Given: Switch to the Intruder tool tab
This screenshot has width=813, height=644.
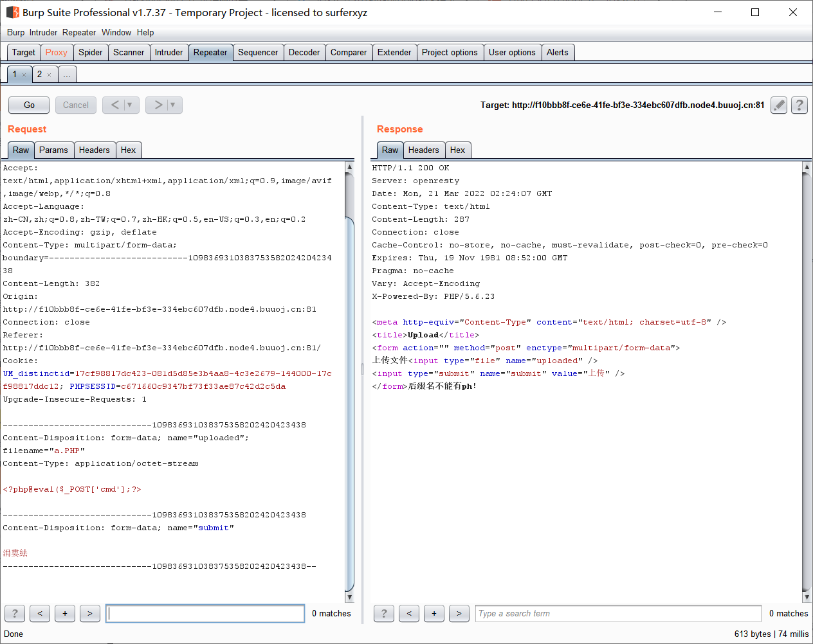Looking at the screenshot, I should pyautogui.click(x=169, y=53).
